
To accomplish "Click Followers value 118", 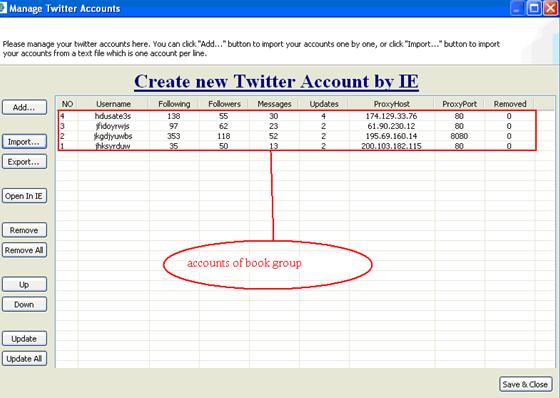I will [x=224, y=136].
